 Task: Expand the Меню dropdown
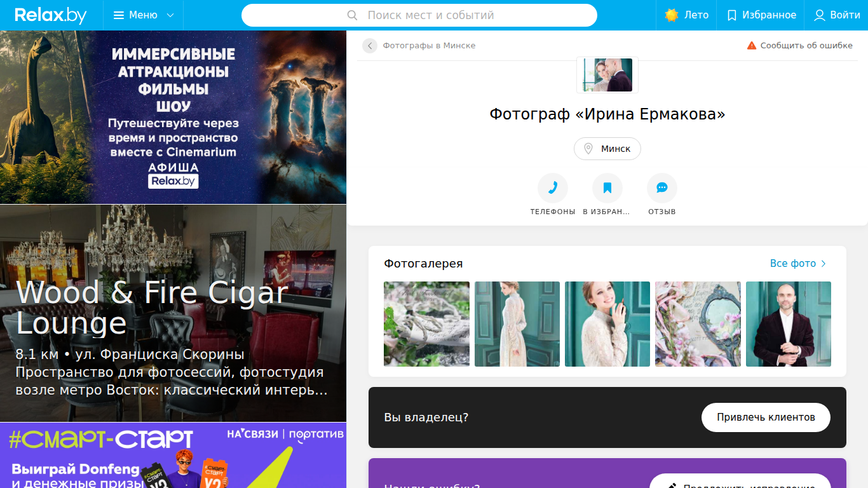[x=144, y=15]
